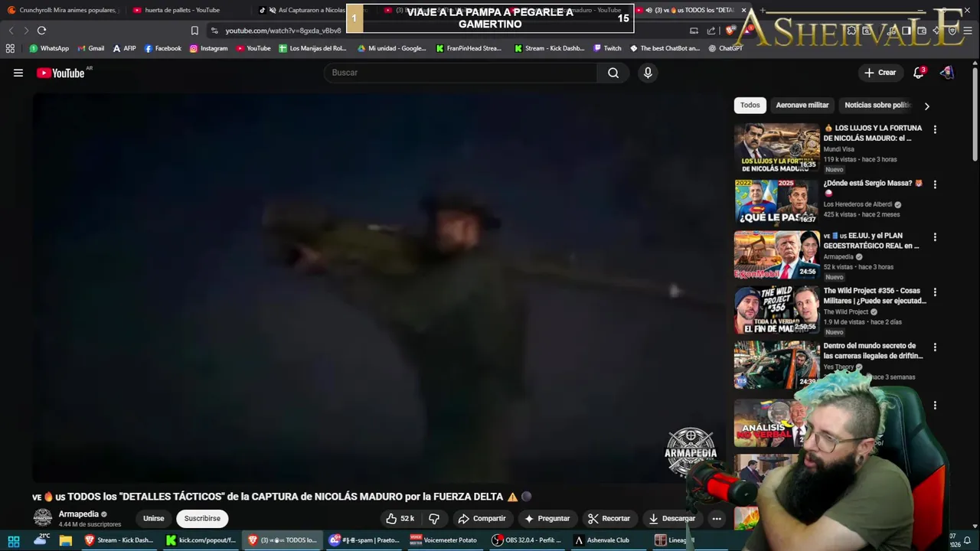Open the account avatar menu

[947, 73]
